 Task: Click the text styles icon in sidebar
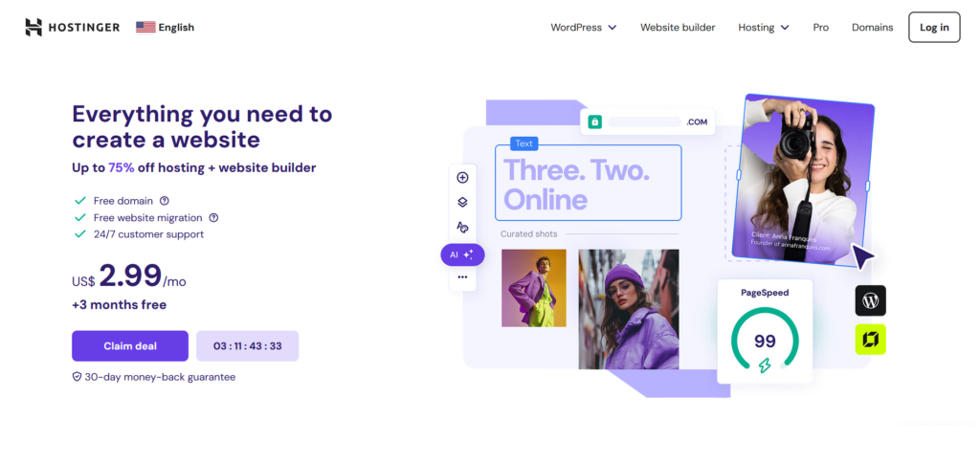point(462,227)
